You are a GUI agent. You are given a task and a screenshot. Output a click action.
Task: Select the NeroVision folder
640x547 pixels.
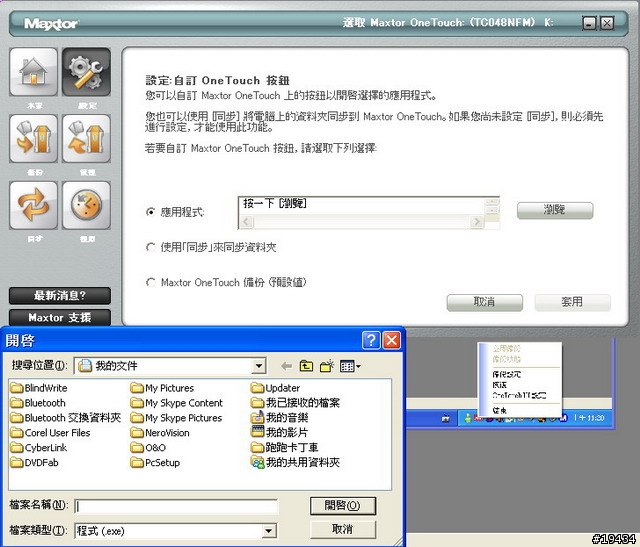tap(160, 433)
